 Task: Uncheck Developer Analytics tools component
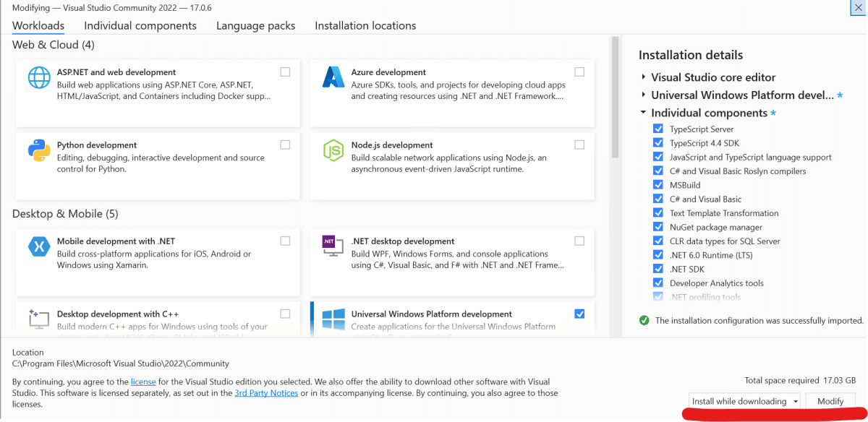(658, 283)
